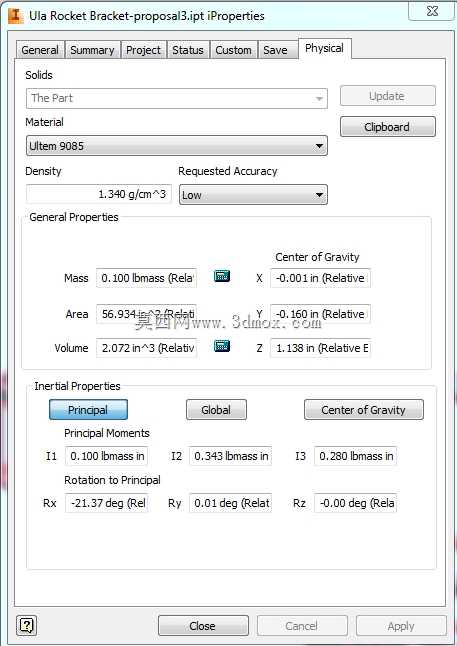
Task: Click the Center of Gravity X field
Action: pyautogui.click(x=320, y=278)
